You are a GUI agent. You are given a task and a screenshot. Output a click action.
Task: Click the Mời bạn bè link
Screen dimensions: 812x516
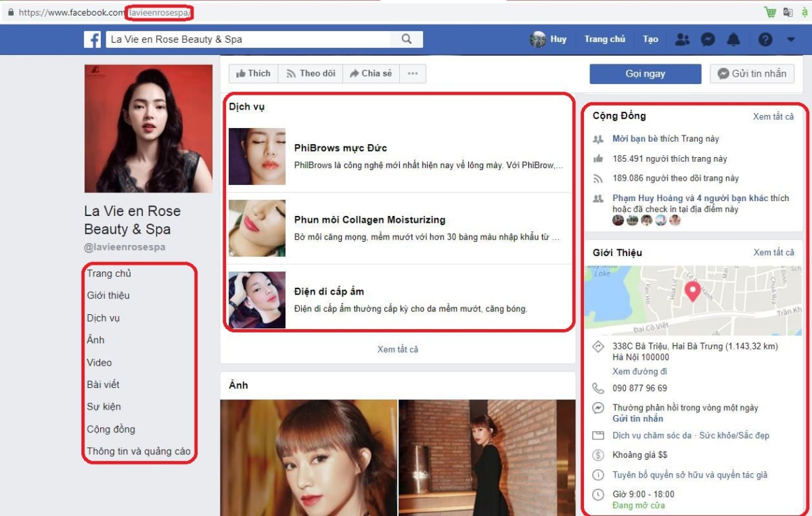coord(635,139)
